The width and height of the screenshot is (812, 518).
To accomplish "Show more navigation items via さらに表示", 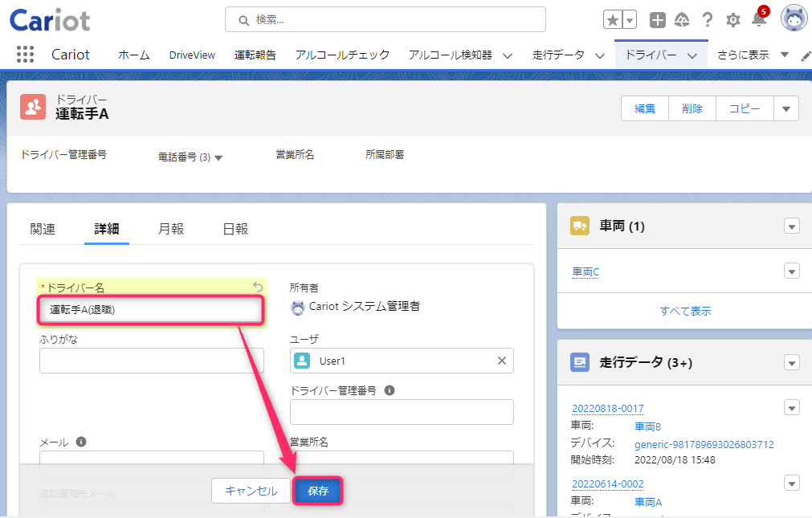I will (753, 55).
